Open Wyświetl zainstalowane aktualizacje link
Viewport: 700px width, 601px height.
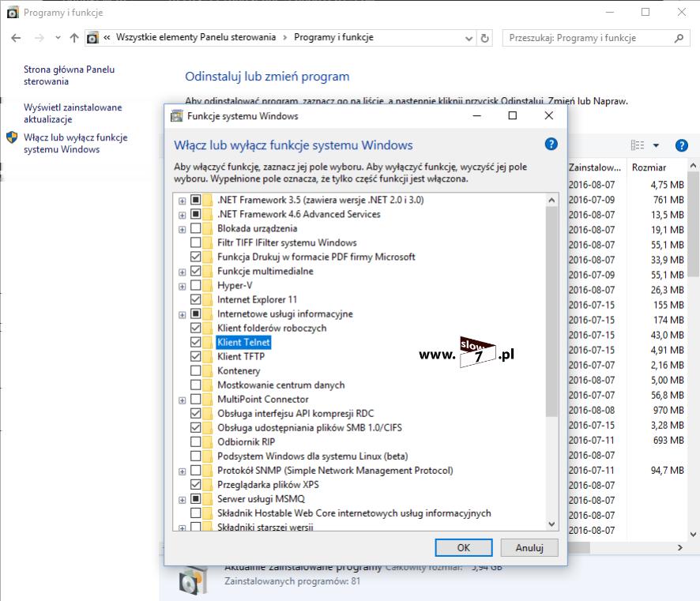pos(73,113)
